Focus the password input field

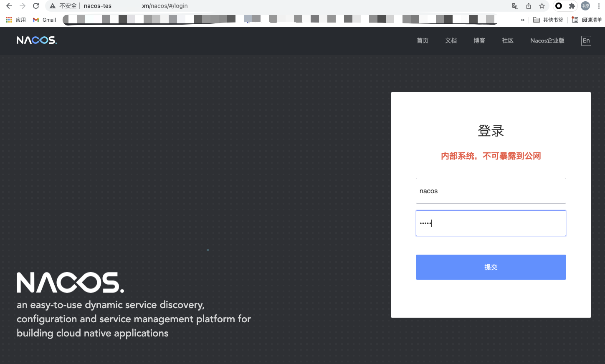click(x=491, y=223)
